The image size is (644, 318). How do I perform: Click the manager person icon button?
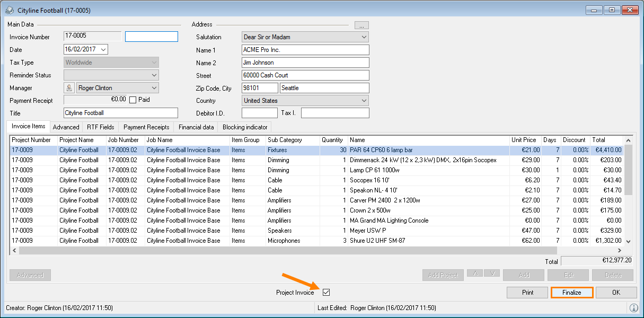(69, 88)
